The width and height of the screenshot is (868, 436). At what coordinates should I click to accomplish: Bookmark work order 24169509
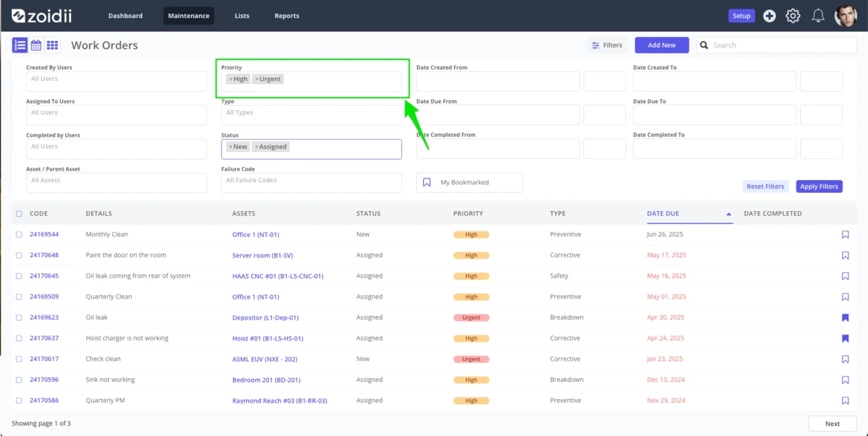tap(846, 297)
